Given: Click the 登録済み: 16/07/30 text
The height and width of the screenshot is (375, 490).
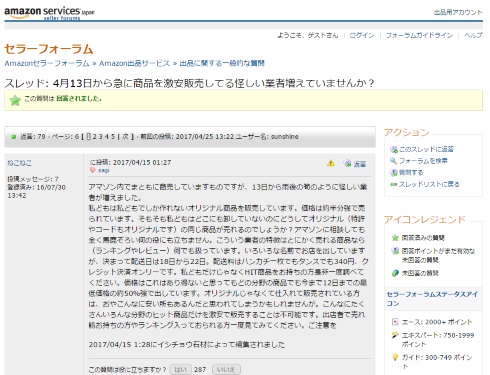Looking at the screenshot, I should (36, 191).
